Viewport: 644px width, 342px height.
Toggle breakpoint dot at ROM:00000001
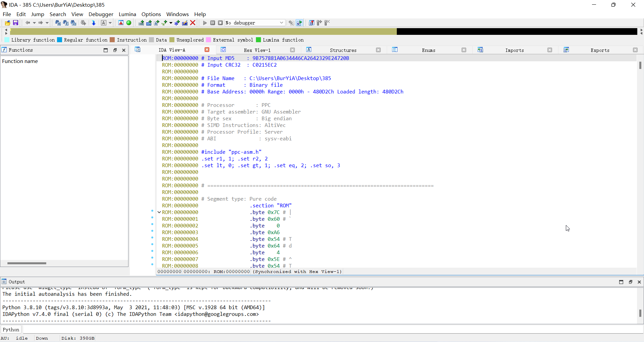click(x=152, y=218)
